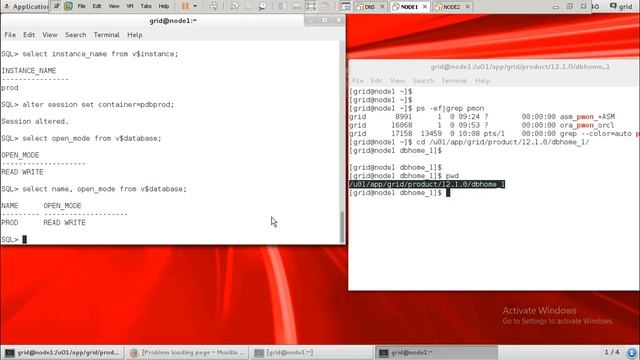The width and height of the screenshot is (640, 360).
Task: Click the Firefox icon on Mozilla taskbar item
Action: (x=133, y=353)
